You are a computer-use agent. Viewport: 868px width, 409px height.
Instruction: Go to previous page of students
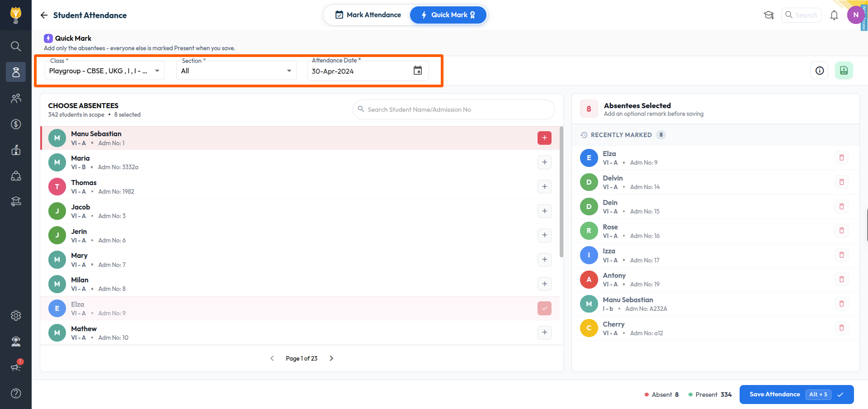pyautogui.click(x=272, y=358)
